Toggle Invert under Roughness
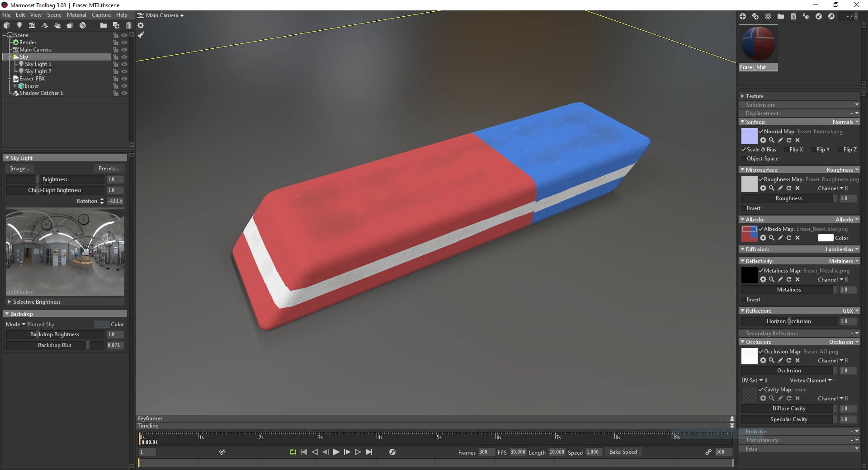This screenshot has width=868, height=470. click(744, 208)
